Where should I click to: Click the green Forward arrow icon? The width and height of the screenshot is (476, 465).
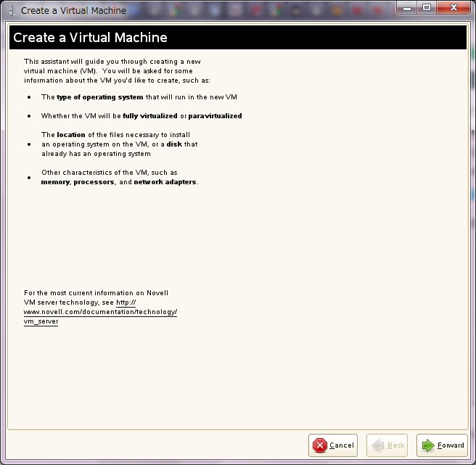tap(428, 445)
